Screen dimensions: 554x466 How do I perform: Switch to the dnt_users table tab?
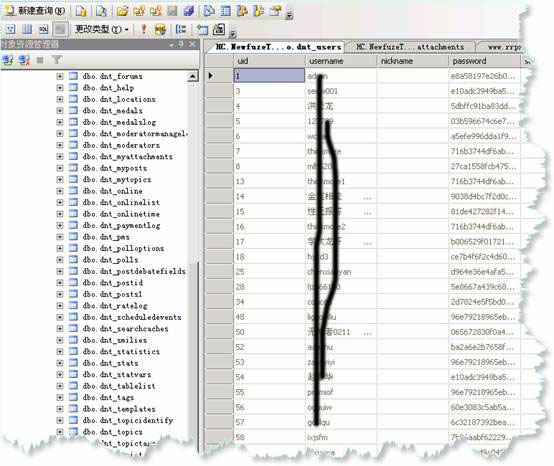pos(278,47)
